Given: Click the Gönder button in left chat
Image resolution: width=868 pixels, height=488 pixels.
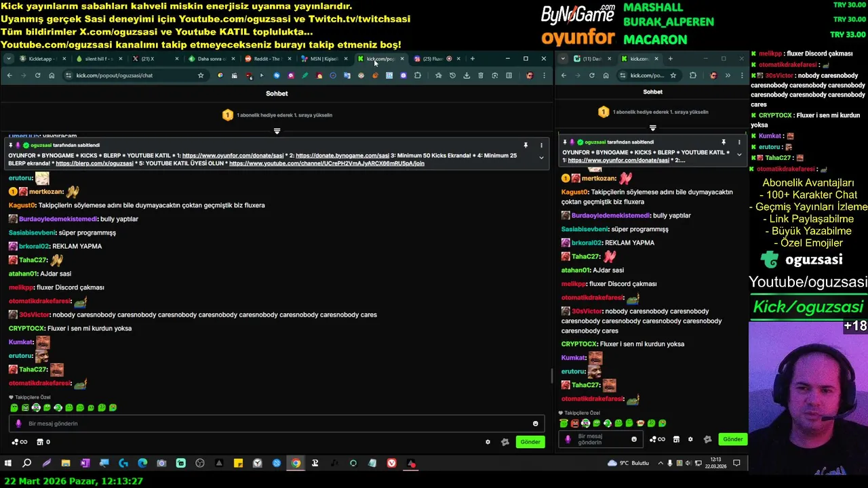Looking at the screenshot, I should point(530,442).
